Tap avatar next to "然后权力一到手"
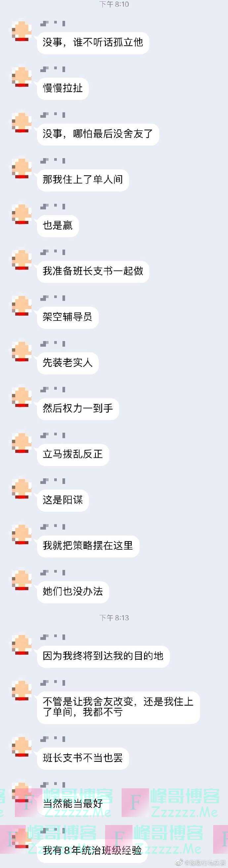Screen dimensions: 228x868 coord(22,397)
